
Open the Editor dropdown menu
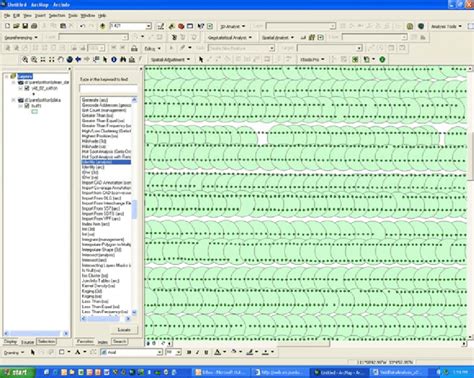(x=152, y=49)
